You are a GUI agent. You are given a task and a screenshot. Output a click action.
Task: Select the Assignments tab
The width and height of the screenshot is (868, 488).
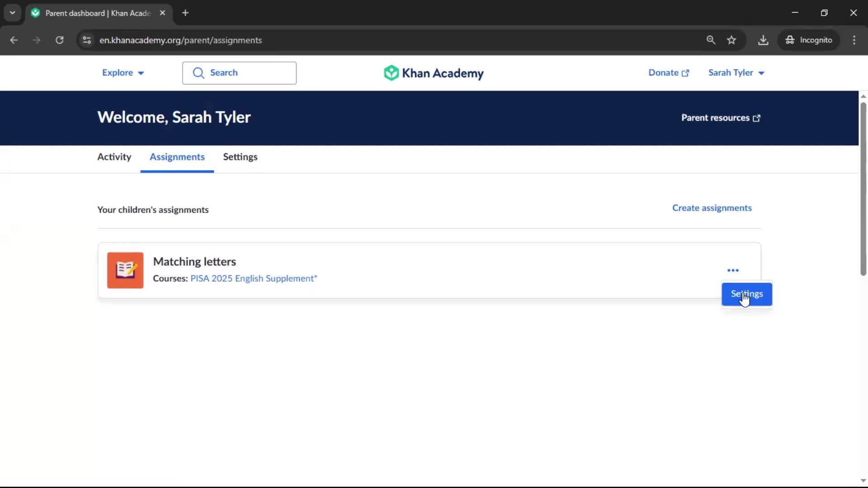[x=177, y=157]
